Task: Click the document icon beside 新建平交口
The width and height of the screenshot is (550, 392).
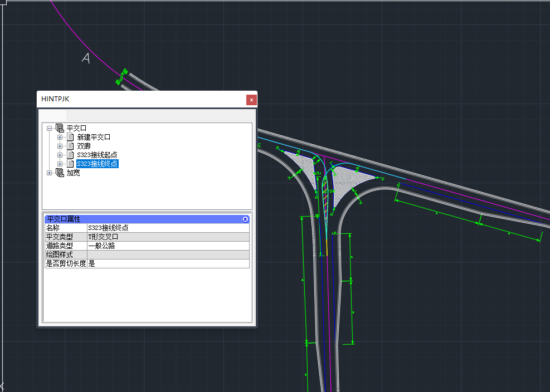Action: (x=70, y=137)
